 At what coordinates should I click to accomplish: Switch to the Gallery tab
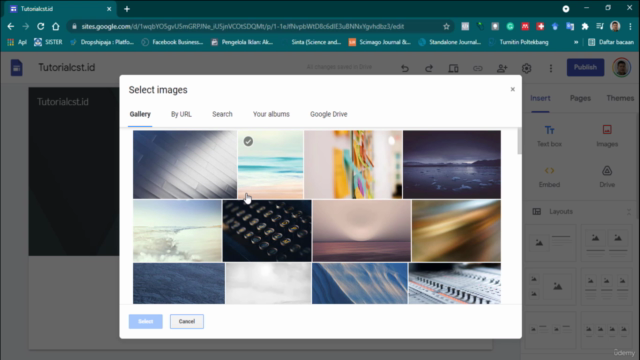140,114
